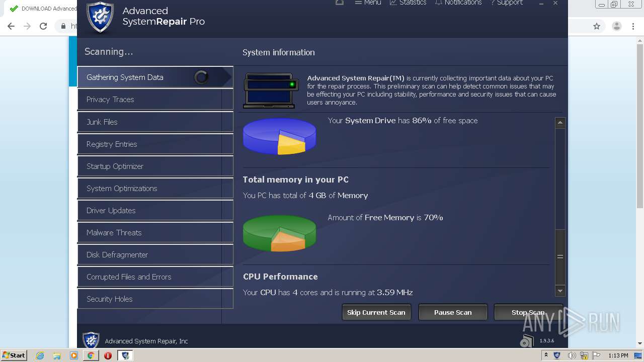
Task: Click the Stop Scan button
Action: tap(528, 312)
